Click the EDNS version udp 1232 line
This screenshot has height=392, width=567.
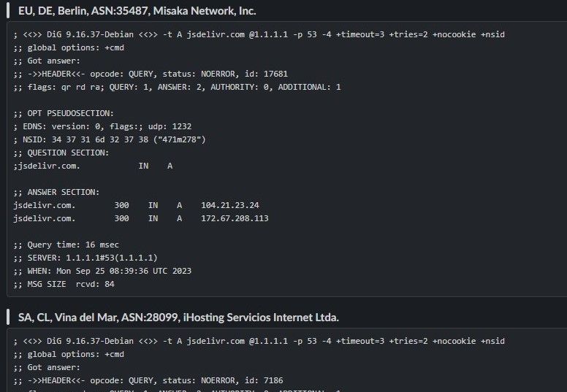pos(102,126)
